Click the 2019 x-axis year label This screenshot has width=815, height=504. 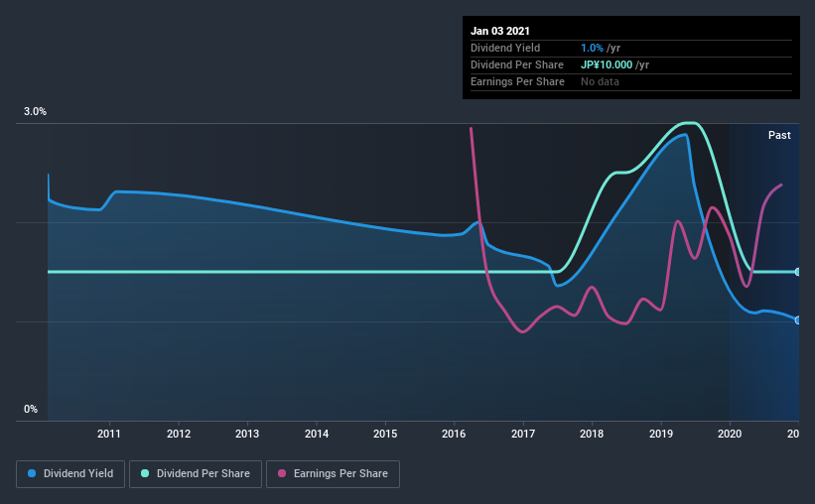(660, 434)
